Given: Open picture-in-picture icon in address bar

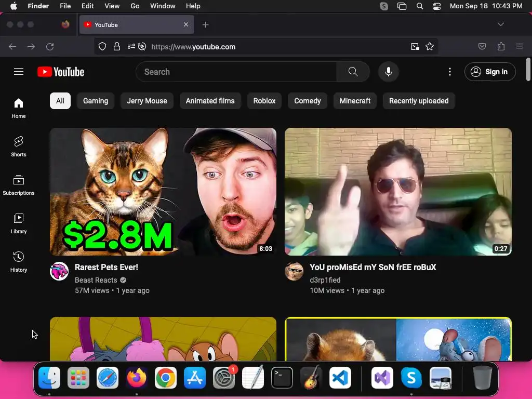Looking at the screenshot, I should click(415, 46).
